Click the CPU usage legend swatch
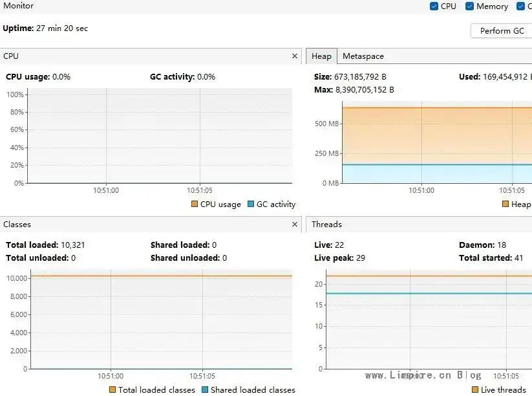 coord(195,204)
